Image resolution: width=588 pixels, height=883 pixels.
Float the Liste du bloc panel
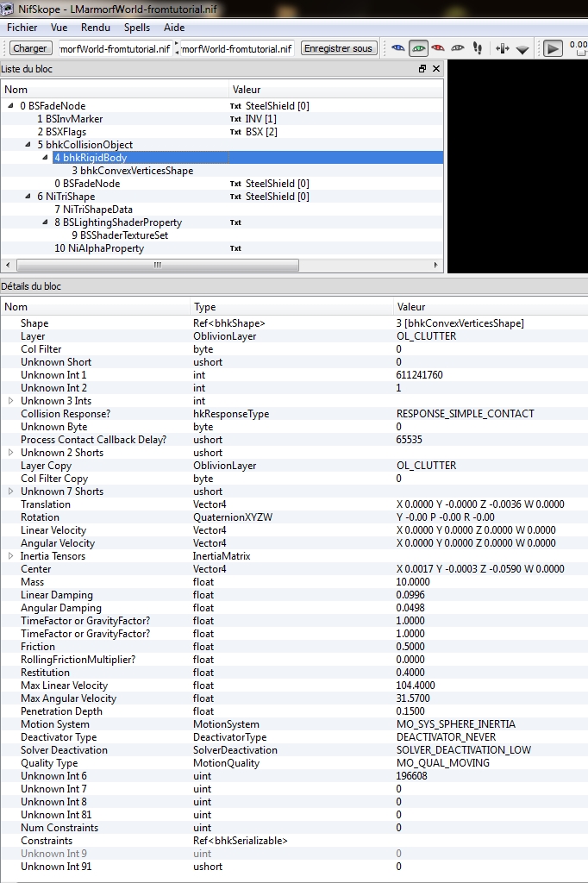pyautogui.click(x=422, y=69)
